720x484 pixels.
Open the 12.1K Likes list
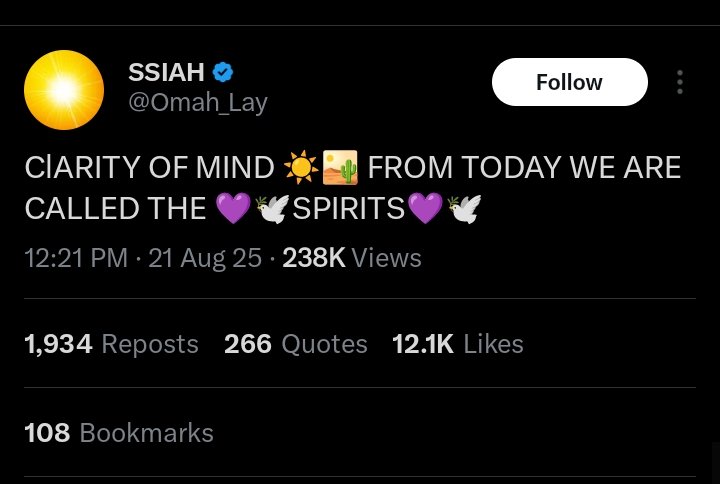coord(457,344)
